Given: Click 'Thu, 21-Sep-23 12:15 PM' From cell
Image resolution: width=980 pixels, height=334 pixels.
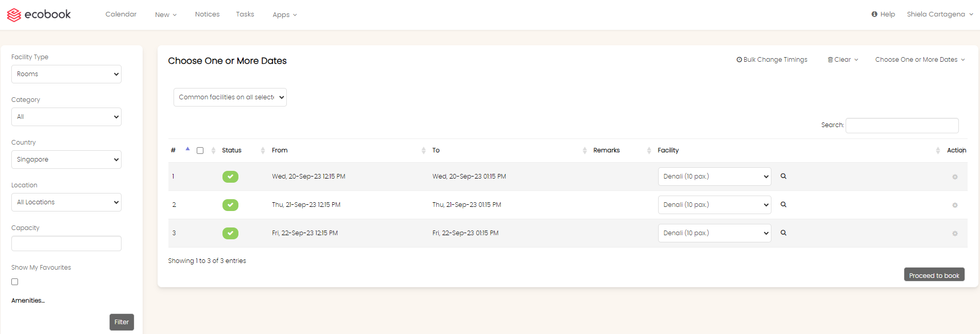Looking at the screenshot, I should coord(306,205).
